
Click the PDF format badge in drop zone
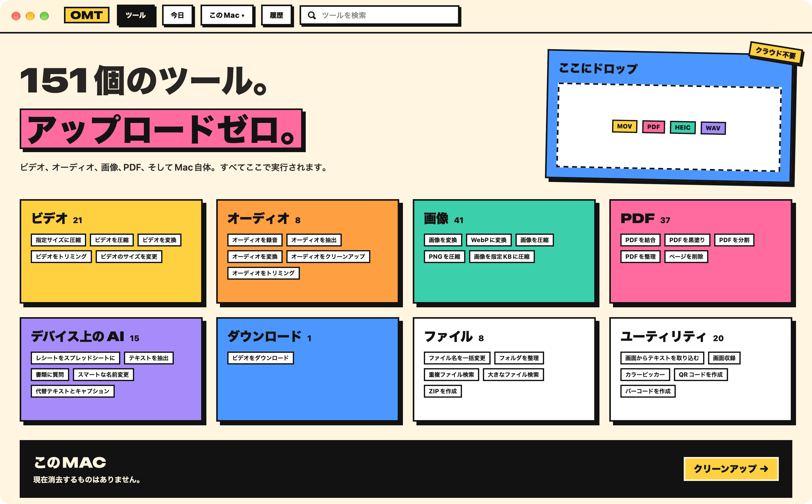[x=653, y=127]
